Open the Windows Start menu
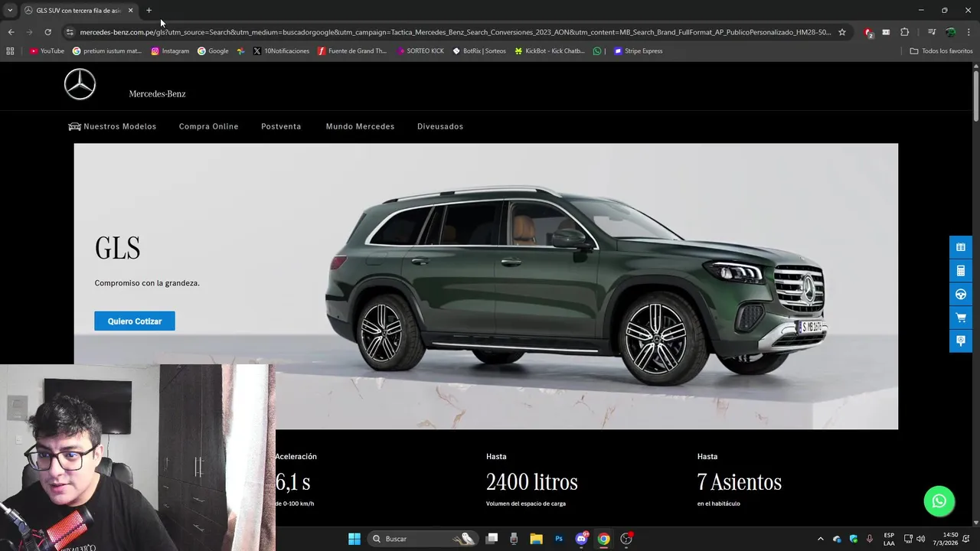980x551 pixels. [354, 539]
